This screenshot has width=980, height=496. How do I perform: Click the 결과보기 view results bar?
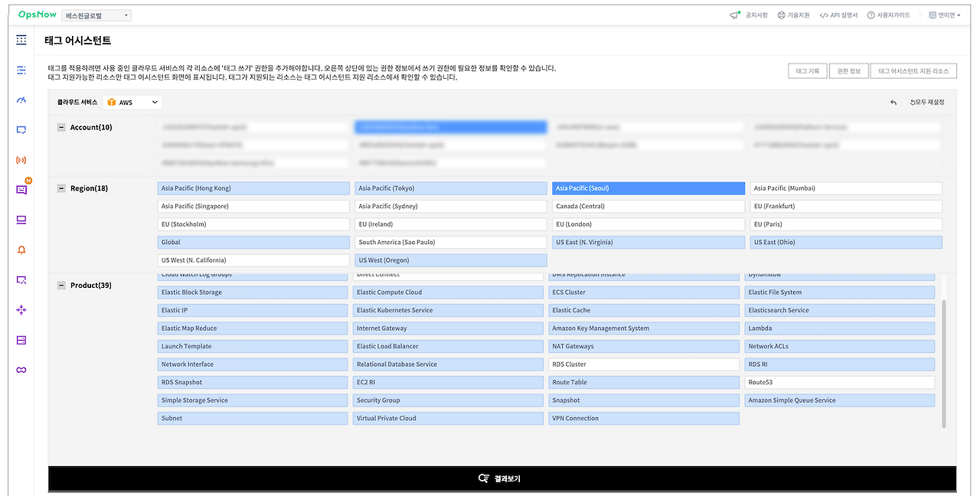click(x=502, y=478)
